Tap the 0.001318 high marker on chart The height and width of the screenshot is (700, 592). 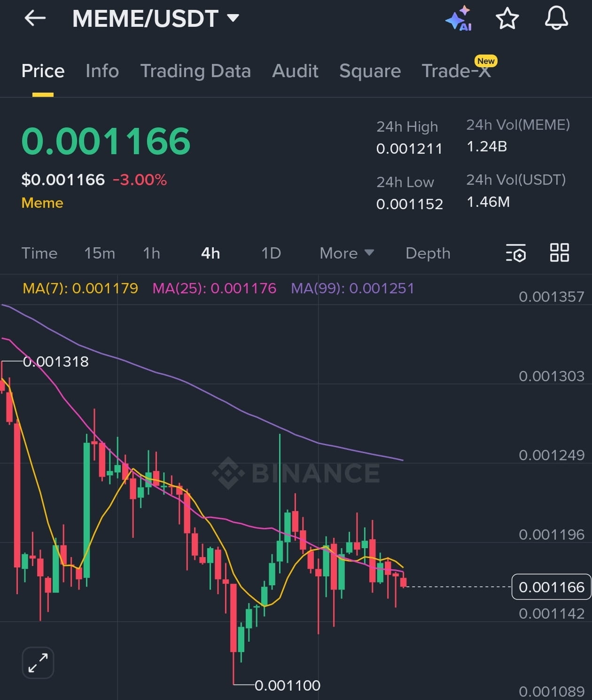click(x=55, y=362)
